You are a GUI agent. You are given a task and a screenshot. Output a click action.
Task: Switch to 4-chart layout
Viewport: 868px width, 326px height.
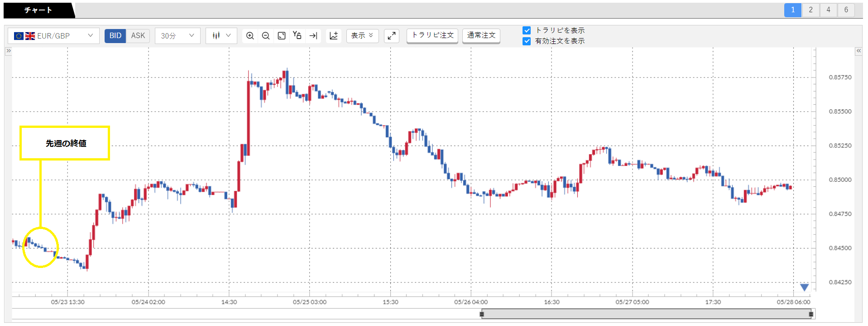[x=828, y=10]
